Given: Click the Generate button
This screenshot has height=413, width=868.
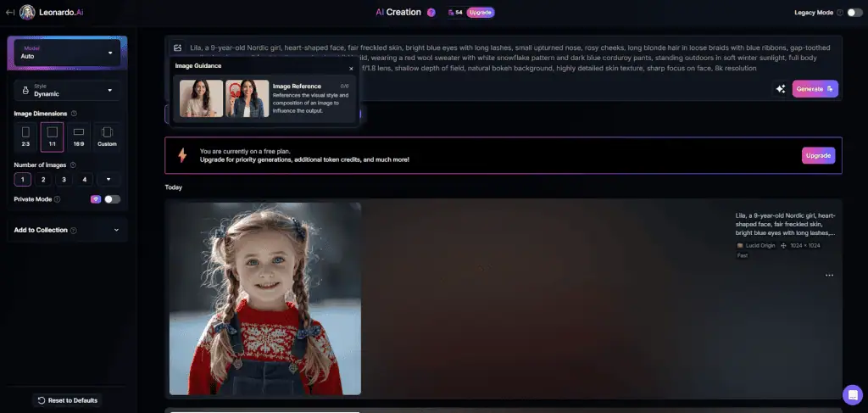Looking at the screenshot, I should click(815, 88).
